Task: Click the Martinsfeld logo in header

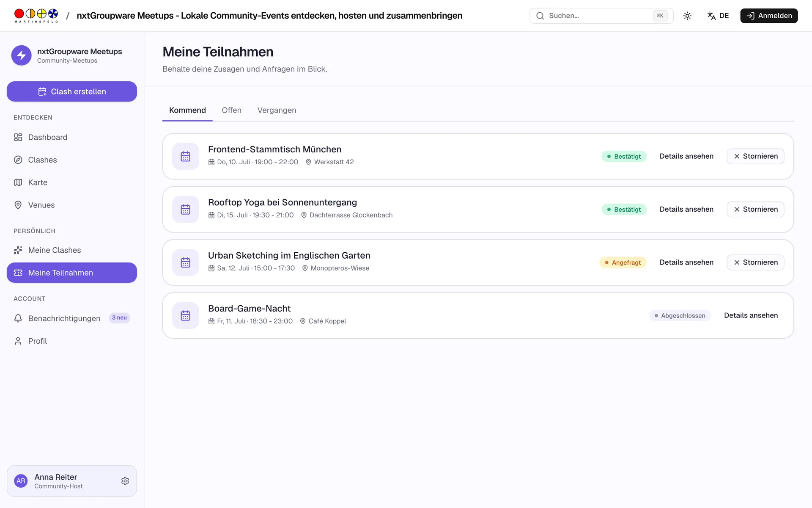Action: click(36, 16)
